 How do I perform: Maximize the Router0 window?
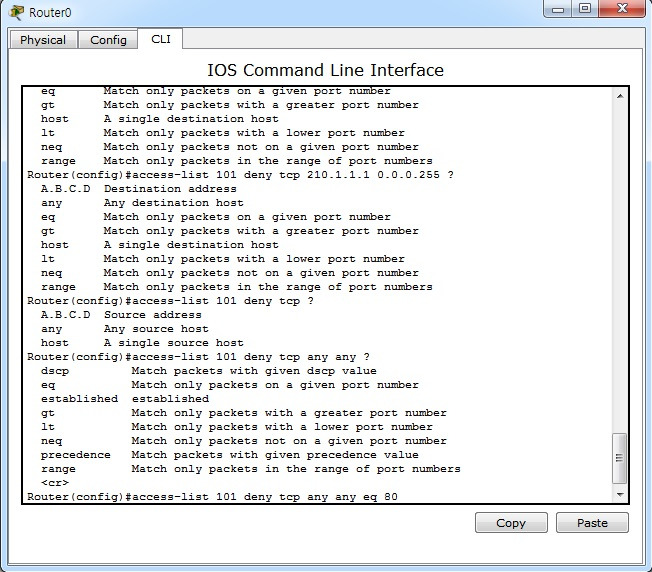pos(585,9)
